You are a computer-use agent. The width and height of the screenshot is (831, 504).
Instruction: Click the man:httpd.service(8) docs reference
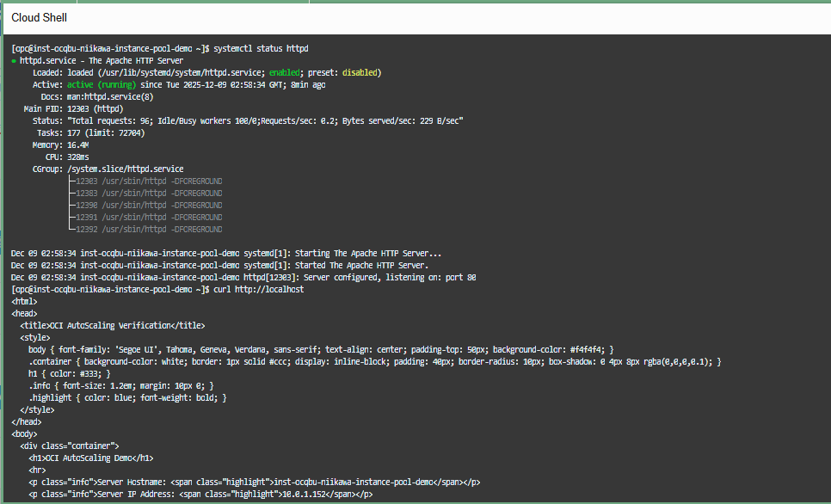coord(122,97)
